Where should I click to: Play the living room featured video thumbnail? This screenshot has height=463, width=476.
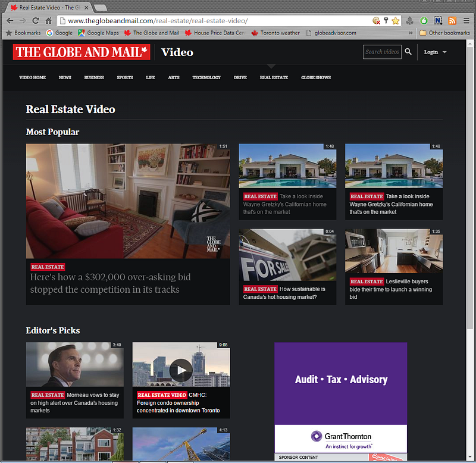(x=128, y=201)
